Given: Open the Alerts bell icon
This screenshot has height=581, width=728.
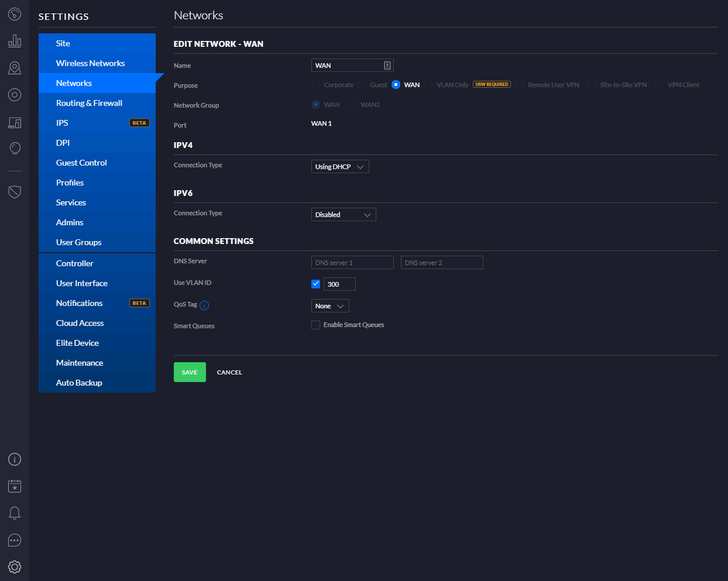Looking at the screenshot, I should coord(15,513).
